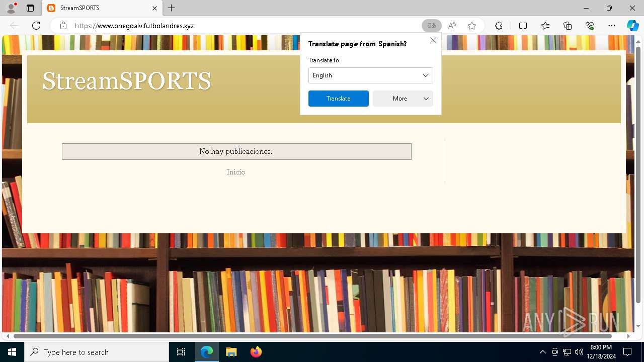644x362 pixels.
Task: Open the Copilot sidebar icon
Action: click(x=632, y=26)
